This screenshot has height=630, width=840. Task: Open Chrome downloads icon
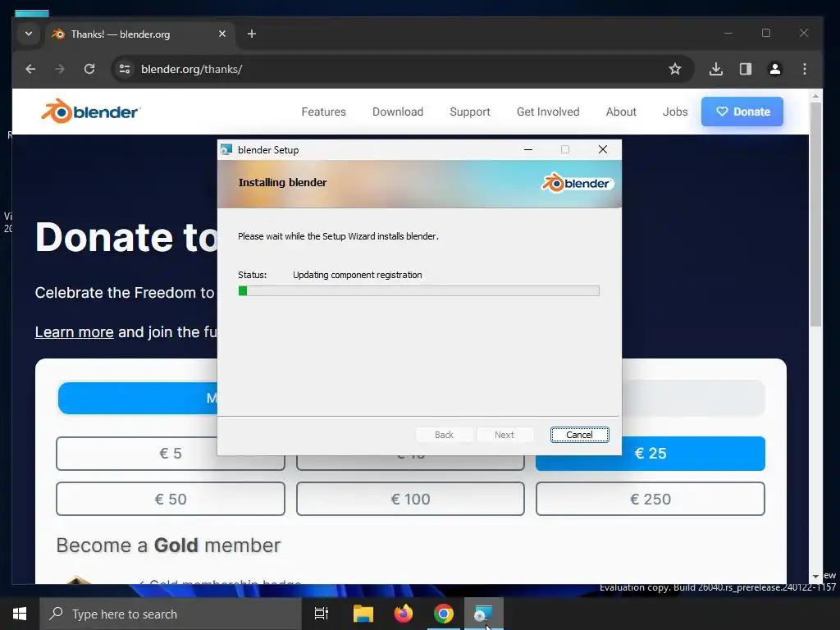(x=716, y=69)
